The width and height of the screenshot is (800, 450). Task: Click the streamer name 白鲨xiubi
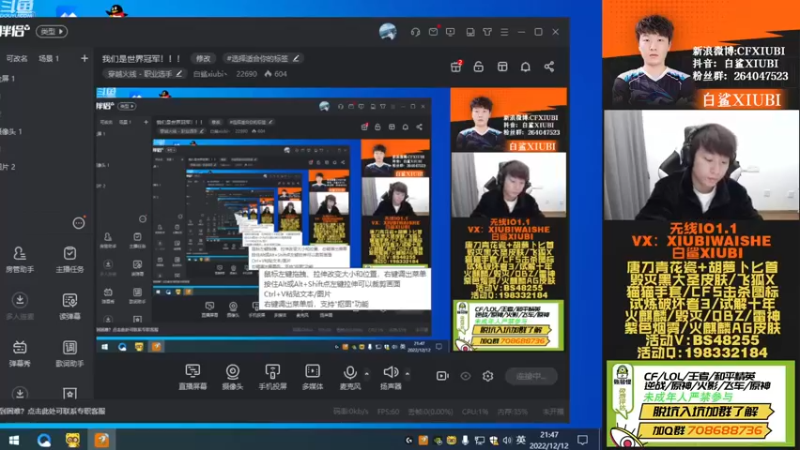(x=210, y=74)
